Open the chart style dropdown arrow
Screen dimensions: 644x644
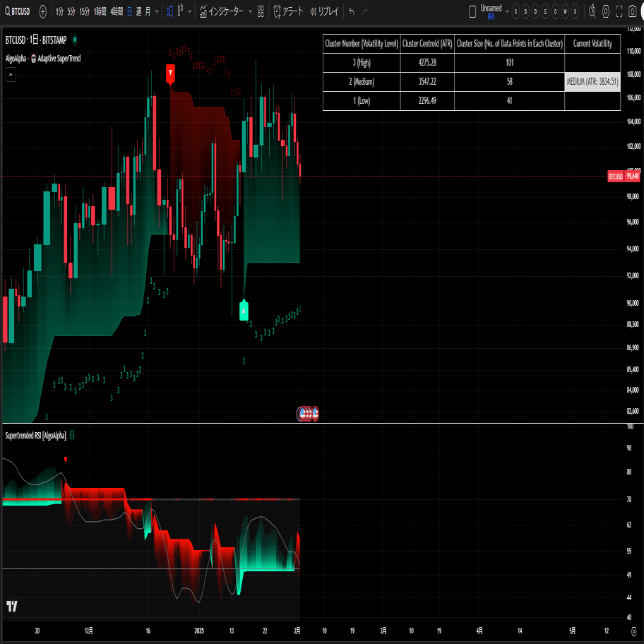click(189, 11)
